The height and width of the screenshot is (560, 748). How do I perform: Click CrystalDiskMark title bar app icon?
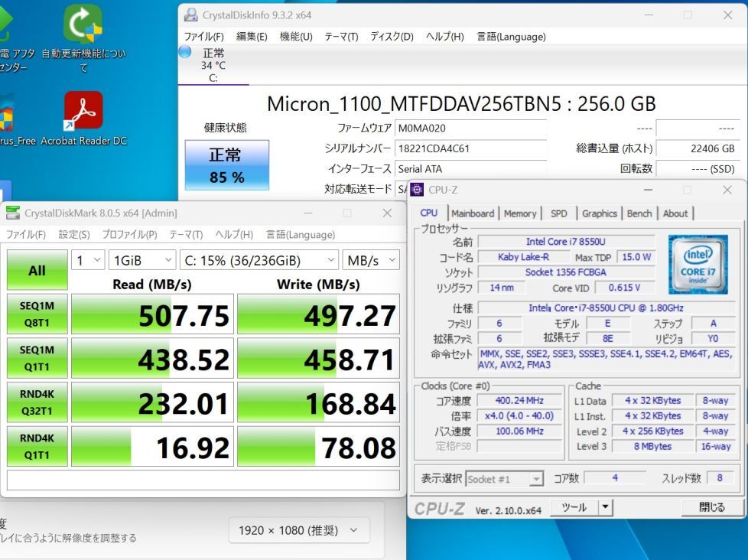[x=13, y=213]
